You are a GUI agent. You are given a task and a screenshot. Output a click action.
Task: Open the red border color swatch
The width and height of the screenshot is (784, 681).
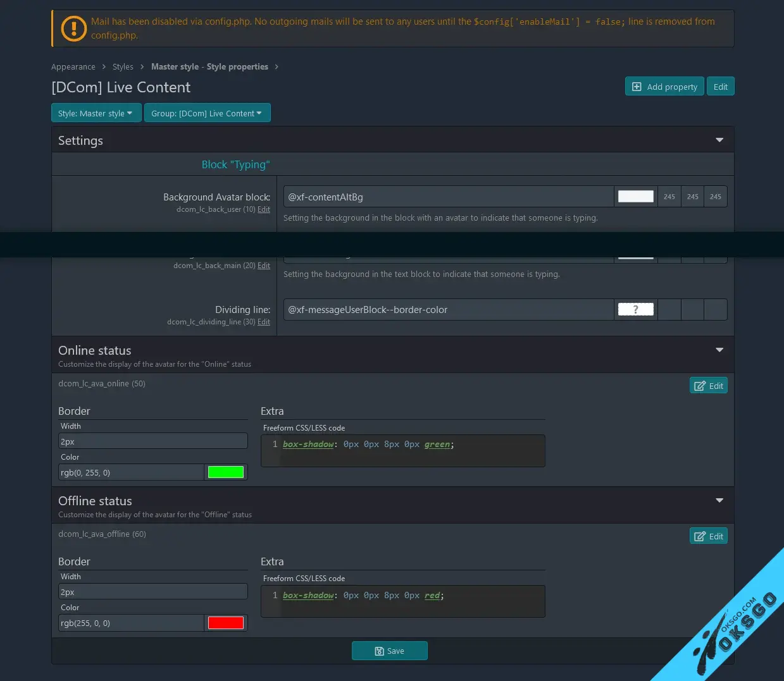pyautogui.click(x=226, y=623)
